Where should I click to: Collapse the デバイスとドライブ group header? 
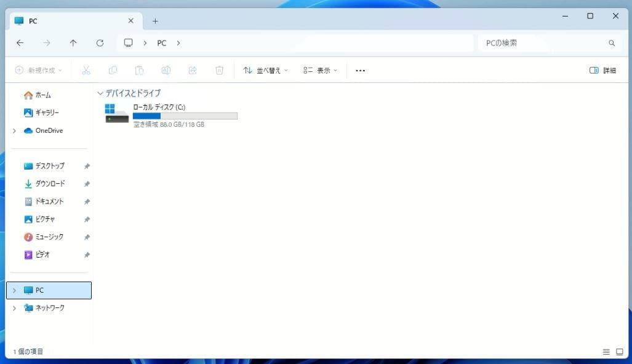tap(100, 93)
